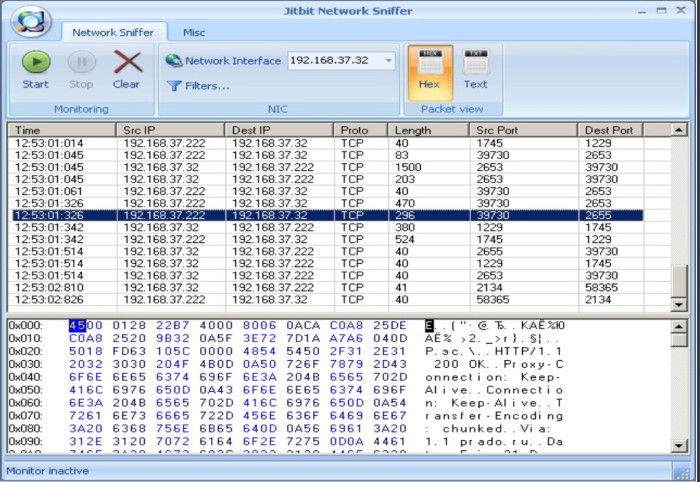
Task: Select packet row at time 12:53:01:061
Action: pyautogui.click(x=326, y=191)
